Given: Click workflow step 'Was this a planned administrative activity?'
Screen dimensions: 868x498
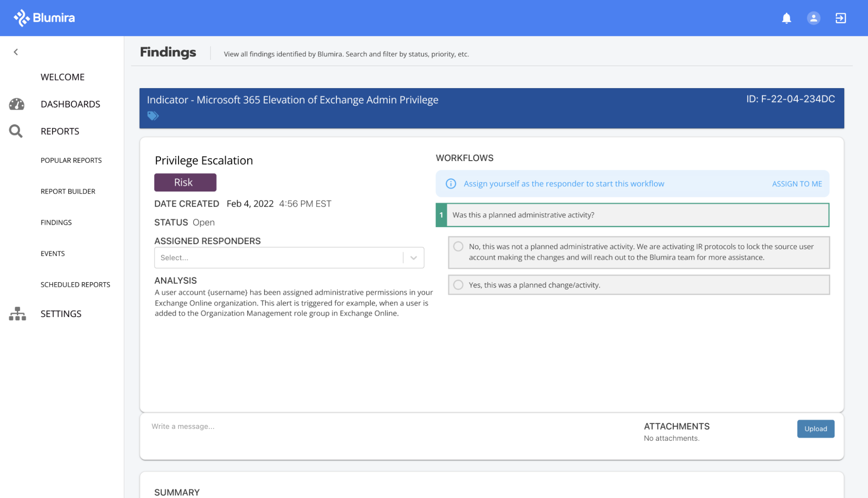Looking at the screenshot, I should (x=632, y=215).
